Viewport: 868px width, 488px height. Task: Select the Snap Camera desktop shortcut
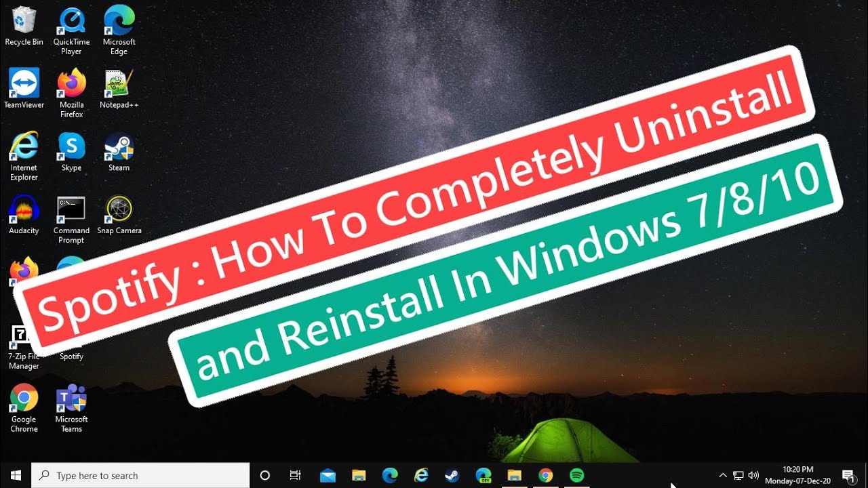(119, 215)
